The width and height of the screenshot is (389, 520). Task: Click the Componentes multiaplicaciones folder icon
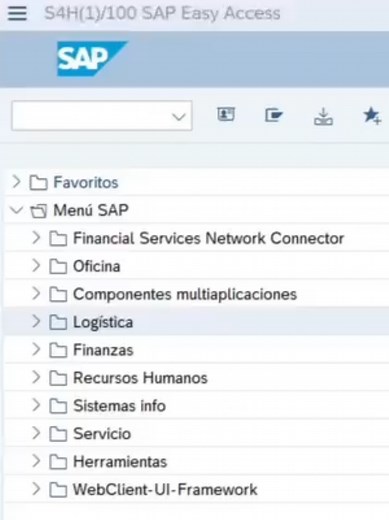[58, 294]
